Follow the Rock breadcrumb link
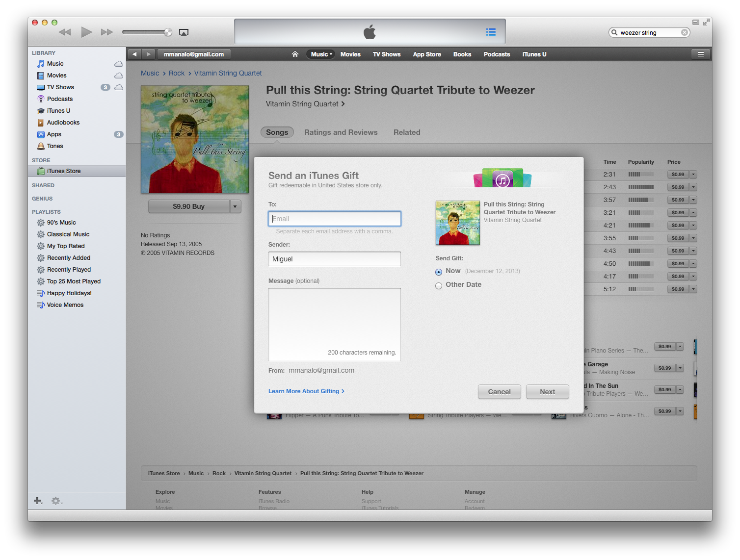 pos(177,73)
